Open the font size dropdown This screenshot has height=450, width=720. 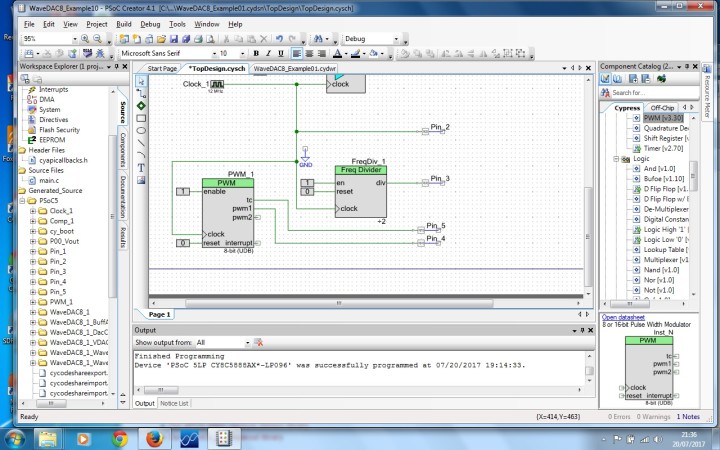tap(242, 54)
